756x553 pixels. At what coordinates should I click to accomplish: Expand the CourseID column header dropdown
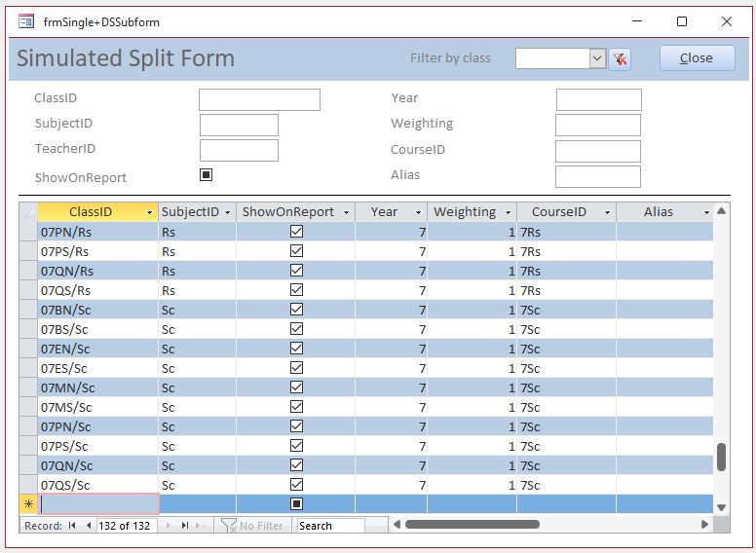point(606,212)
